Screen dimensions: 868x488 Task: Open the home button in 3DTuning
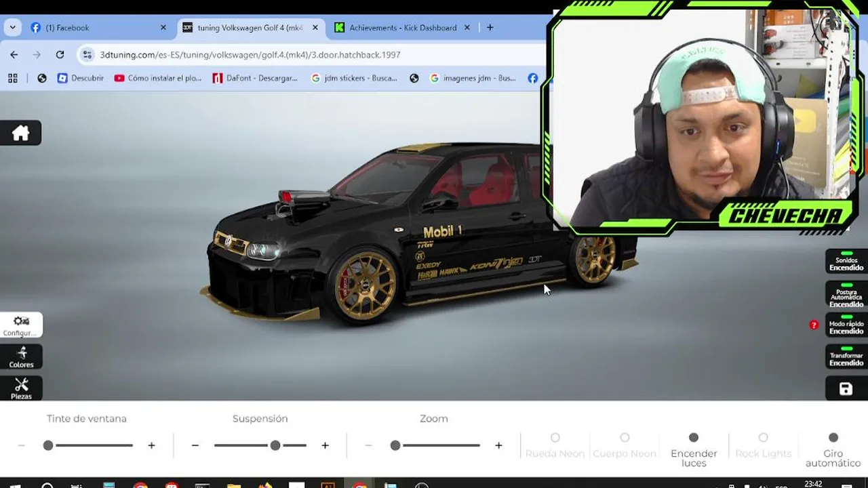(x=20, y=133)
